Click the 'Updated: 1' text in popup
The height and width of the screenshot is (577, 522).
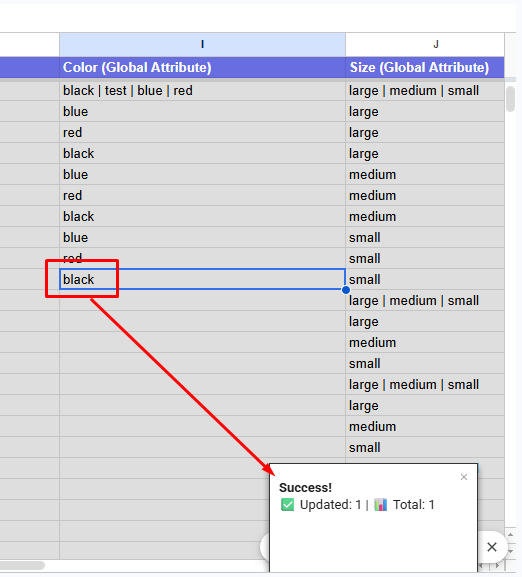(x=330, y=505)
